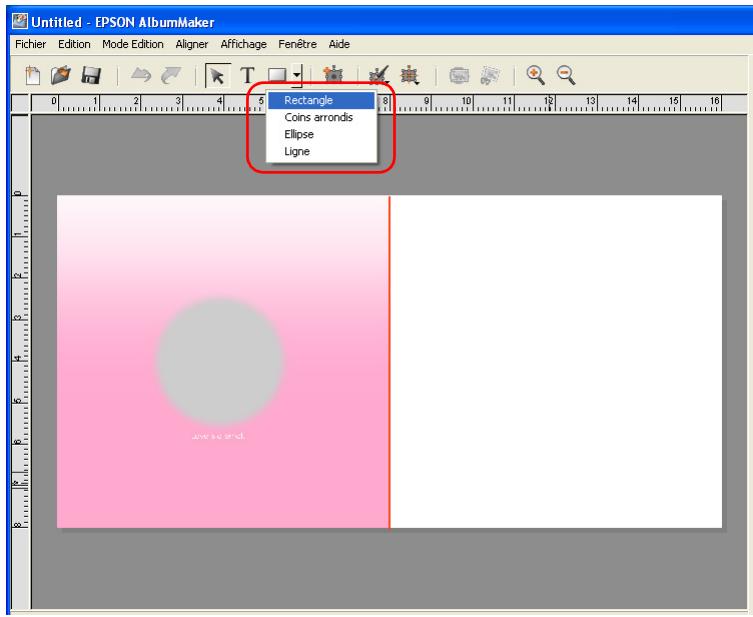
Task: Choose Ligne from the shape menu
Action: pos(321,151)
